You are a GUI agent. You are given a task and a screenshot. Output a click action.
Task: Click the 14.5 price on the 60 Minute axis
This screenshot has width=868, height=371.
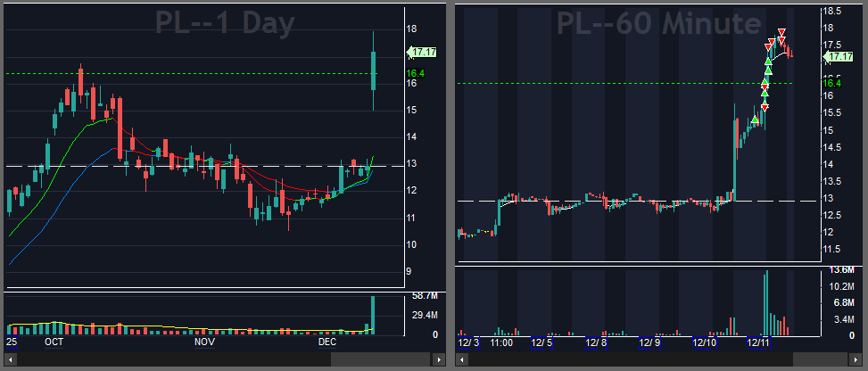click(832, 147)
